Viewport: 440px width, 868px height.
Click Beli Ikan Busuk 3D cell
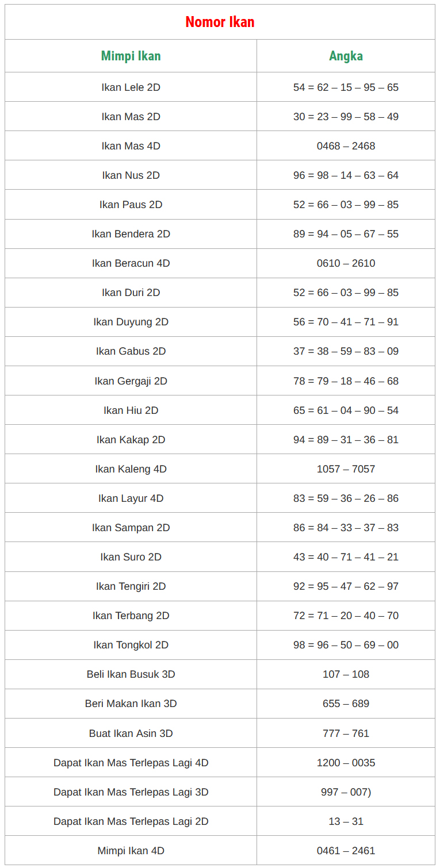[131, 674]
